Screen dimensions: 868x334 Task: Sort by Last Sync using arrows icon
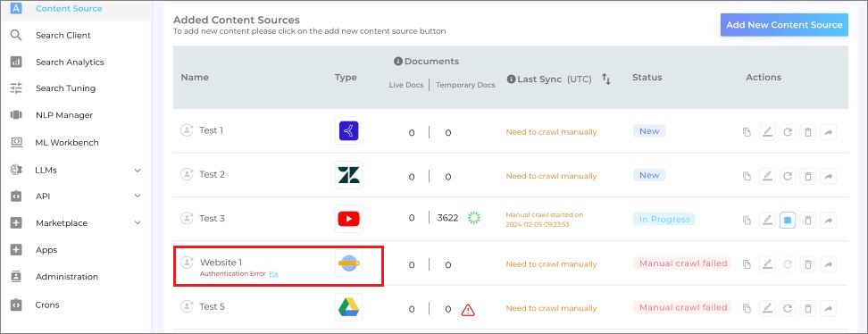pos(606,79)
